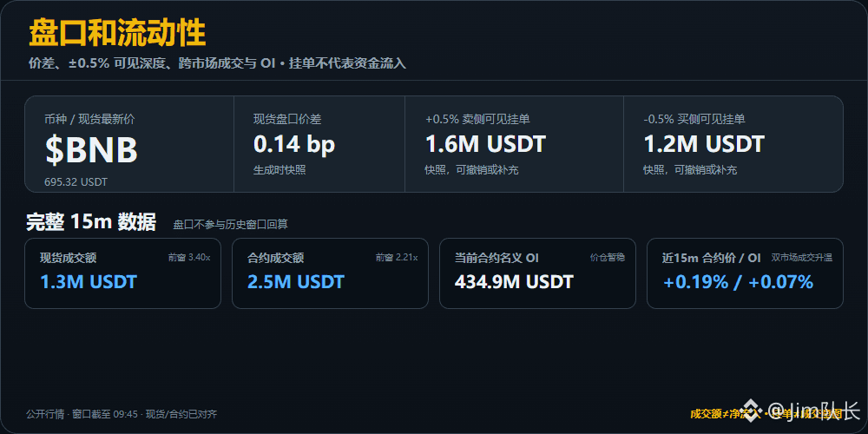Image resolution: width=868 pixels, height=434 pixels.
Task: Click the 现货成交额 label
Action: coord(68,258)
